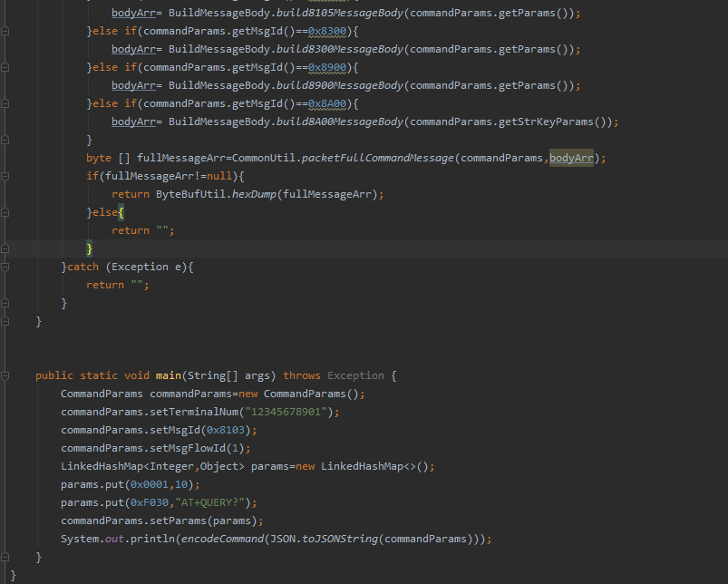Fold the else if 0x8300 branch
Viewport: 728px width, 584px height.
(6, 31)
